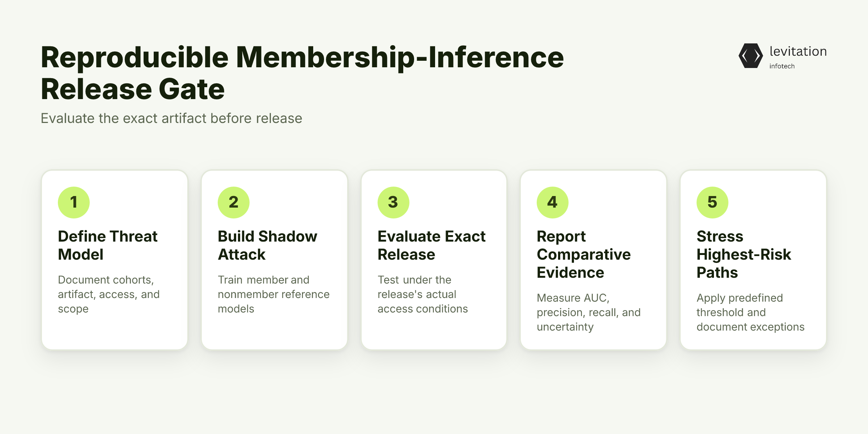Click the 'Stress Highest-Risk Paths' heading
Viewport: 868px width, 434px height.
pos(744,254)
